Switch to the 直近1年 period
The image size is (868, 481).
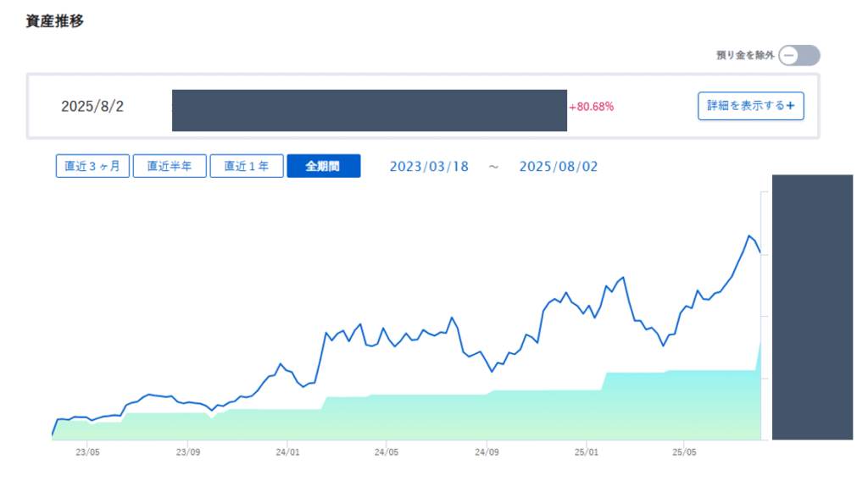tap(247, 166)
